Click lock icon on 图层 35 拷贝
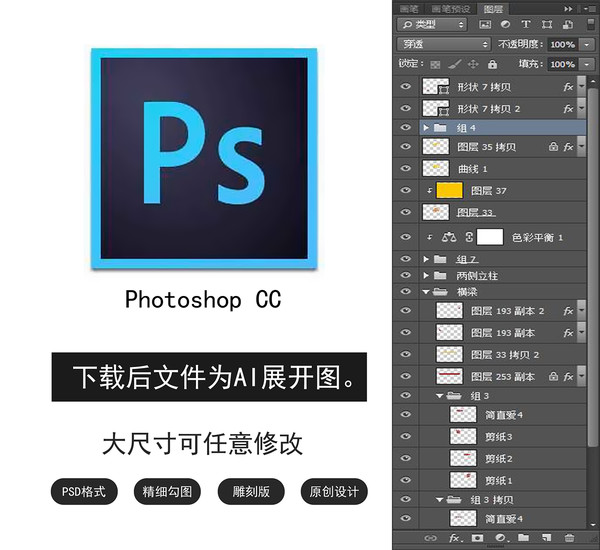The image size is (600, 550). click(x=553, y=147)
